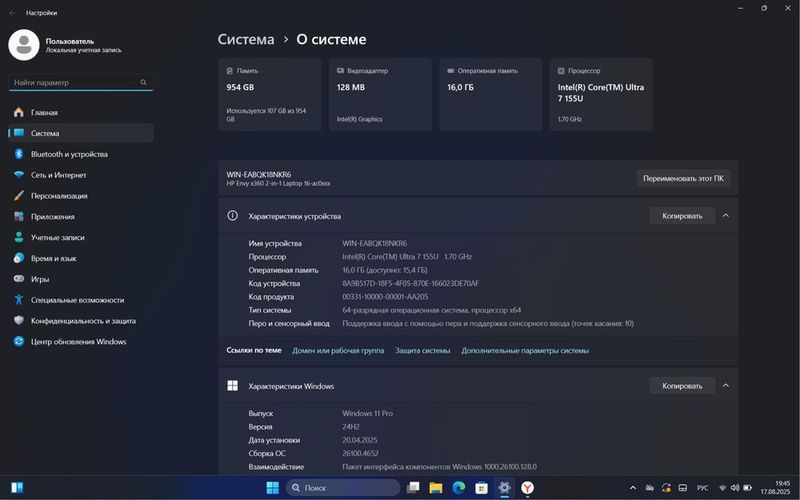The width and height of the screenshot is (800, 500).
Task: Collapse the Характеристики устройства section chevron
Action: (726, 216)
